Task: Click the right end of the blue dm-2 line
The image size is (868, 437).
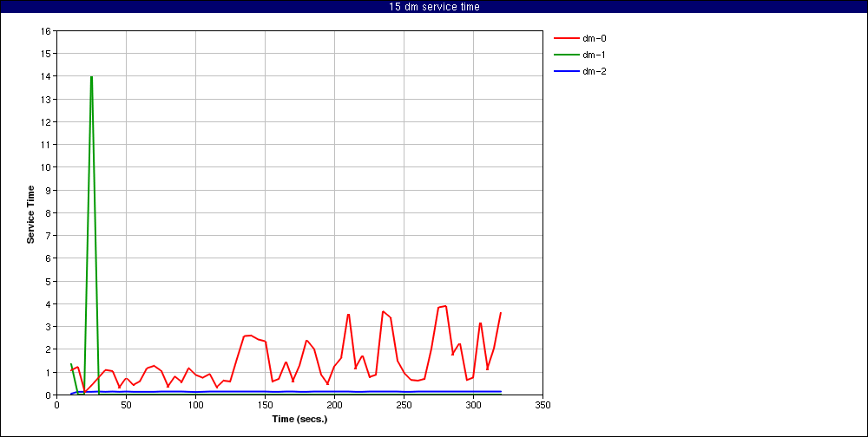Action: [501, 391]
